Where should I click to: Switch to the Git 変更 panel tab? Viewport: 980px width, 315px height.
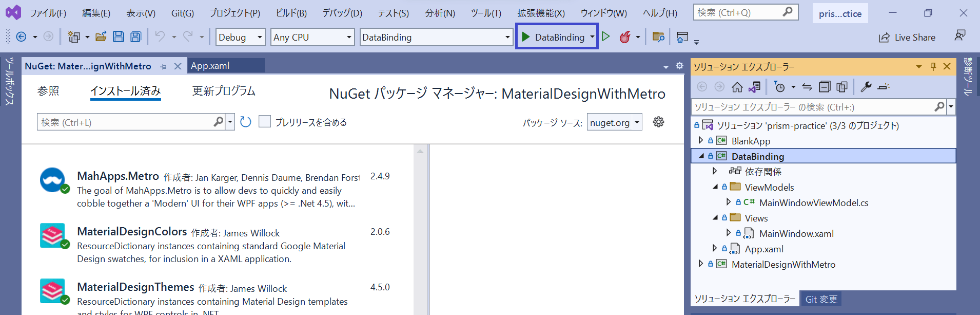(821, 299)
